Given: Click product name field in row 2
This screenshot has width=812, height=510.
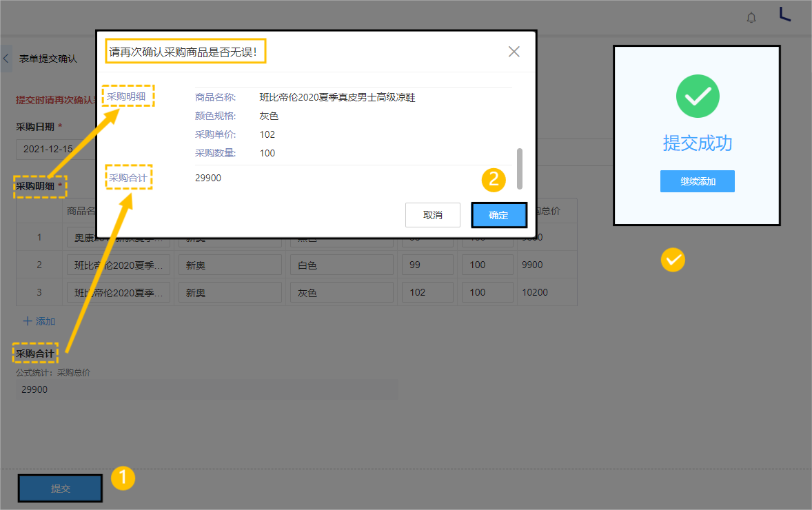Looking at the screenshot, I should (119, 265).
